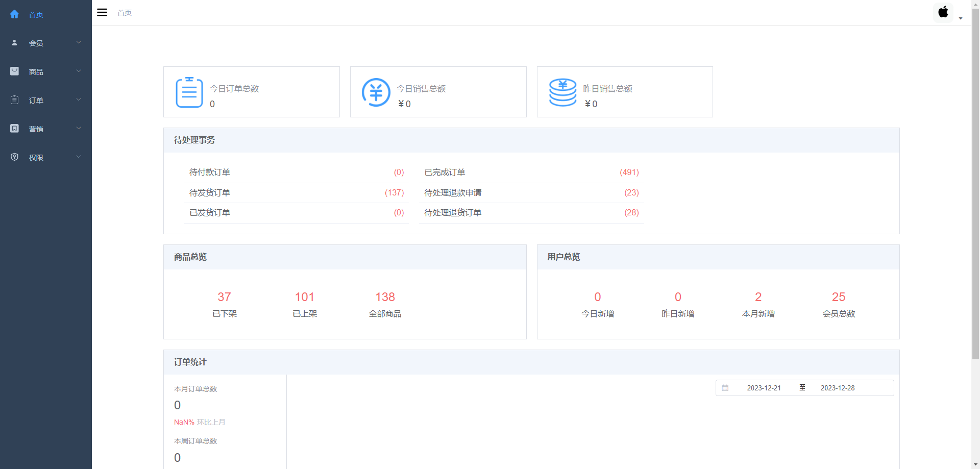The image size is (980, 469).
Task: Open 订单 in the sidebar menu
Action: point(46,100)
